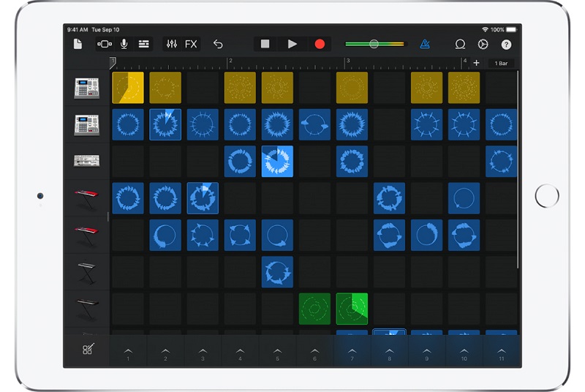
Task: Toggle blue loop in row two column 6
Action: (314, 124)
